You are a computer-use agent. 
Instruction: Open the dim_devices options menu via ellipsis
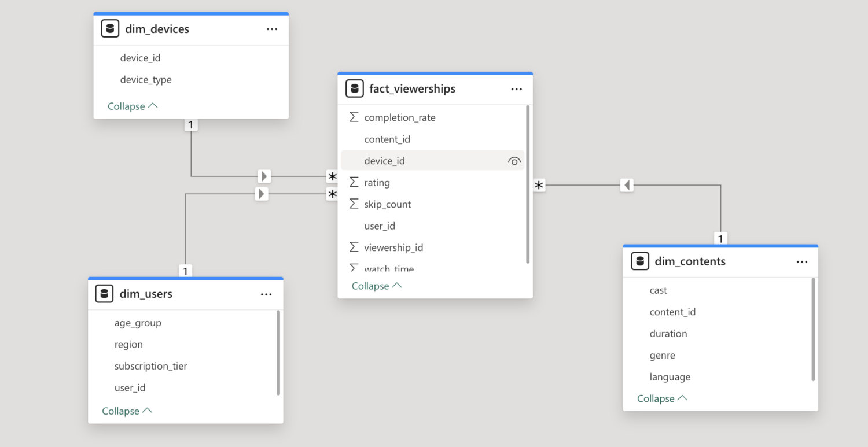point(272,28)
